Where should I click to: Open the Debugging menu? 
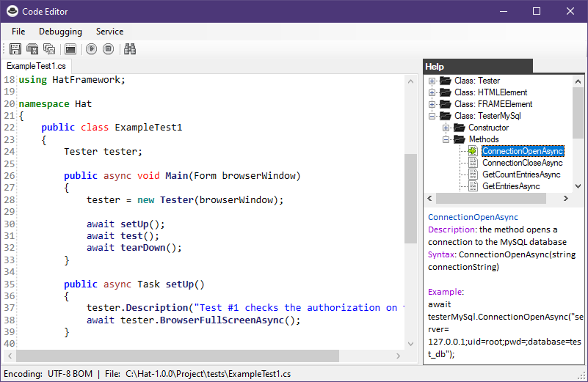pos(60,32)
